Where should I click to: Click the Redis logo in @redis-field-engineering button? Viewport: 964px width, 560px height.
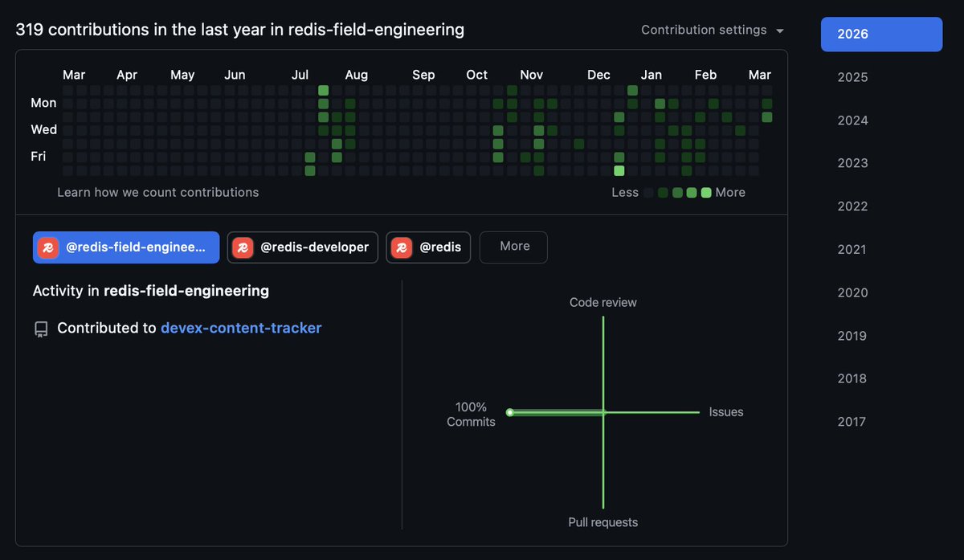tap(49, 247)
